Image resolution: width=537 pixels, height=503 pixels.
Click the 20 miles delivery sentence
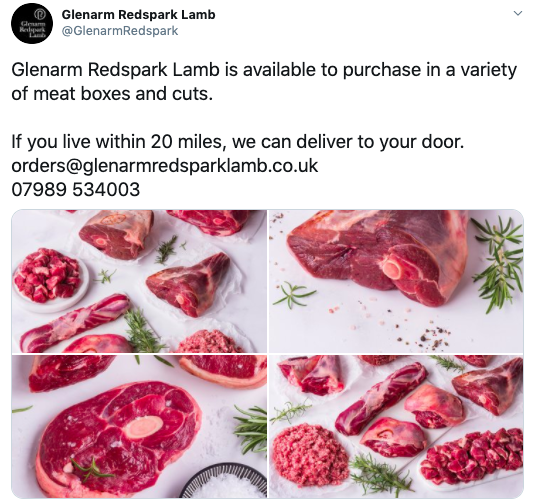click(238, 142)
